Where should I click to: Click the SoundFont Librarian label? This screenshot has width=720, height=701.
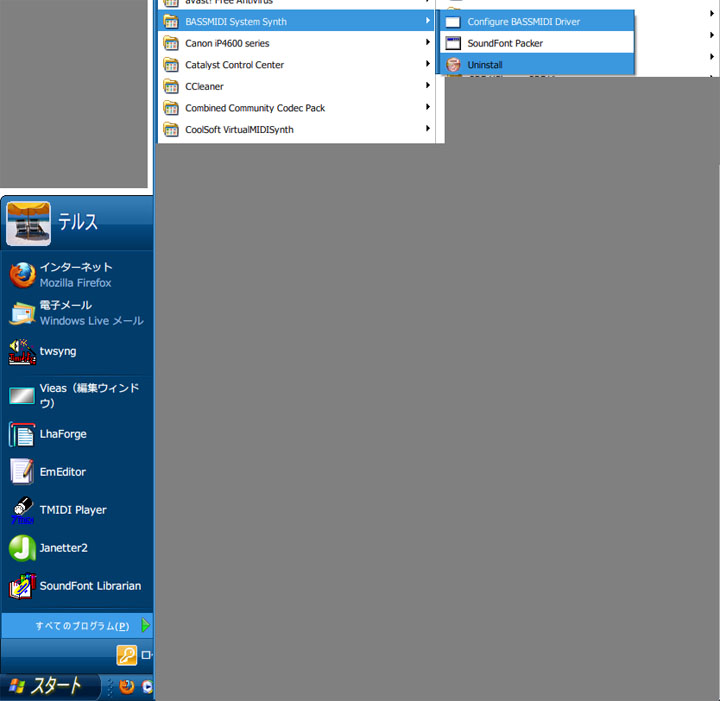[x=90, y=586]
